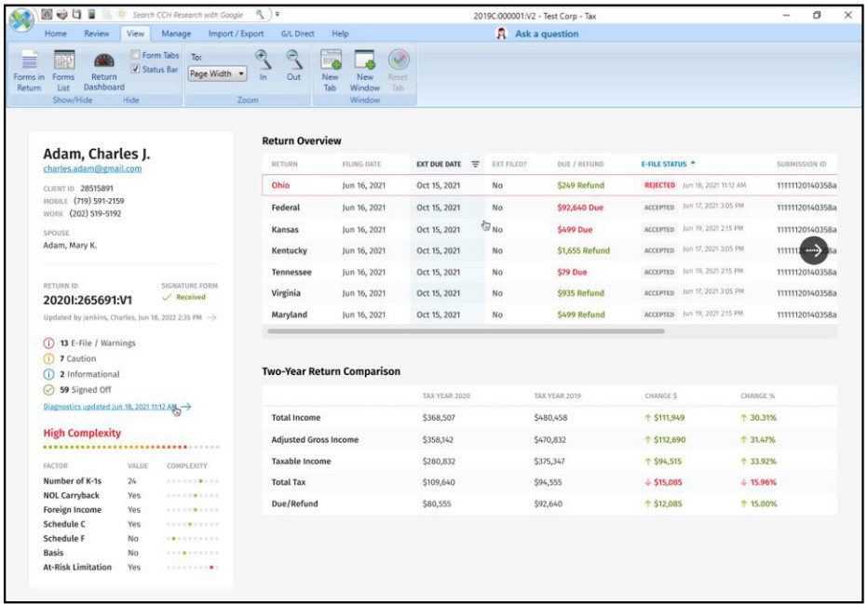The width and height of the screenshot is (868, 604).
Task: Click the charles.adam@gmail.com email link
Action: (92, 168)
